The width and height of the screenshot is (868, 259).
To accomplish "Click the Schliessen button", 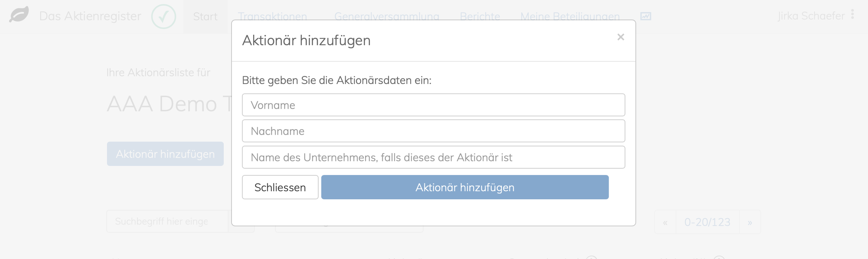I will [280, 187].
